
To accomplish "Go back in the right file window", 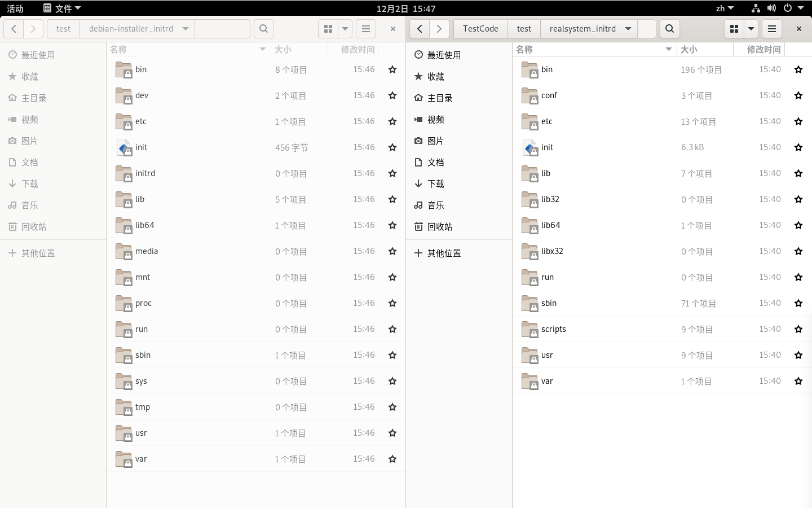I will click(x=420, y=29).
